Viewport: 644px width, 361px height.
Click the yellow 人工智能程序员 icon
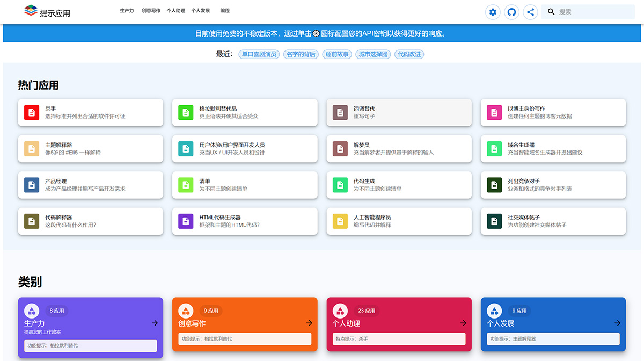tap(340, 221)
